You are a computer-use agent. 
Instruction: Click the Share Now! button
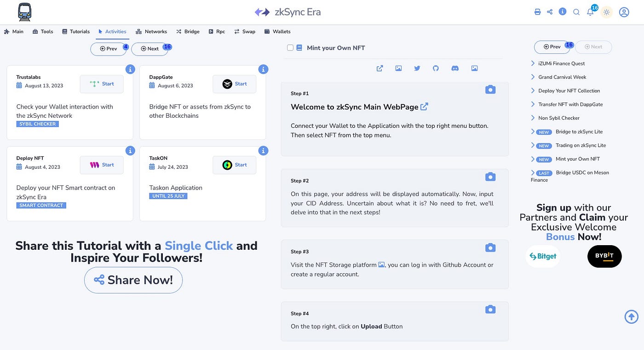(133, 280)
